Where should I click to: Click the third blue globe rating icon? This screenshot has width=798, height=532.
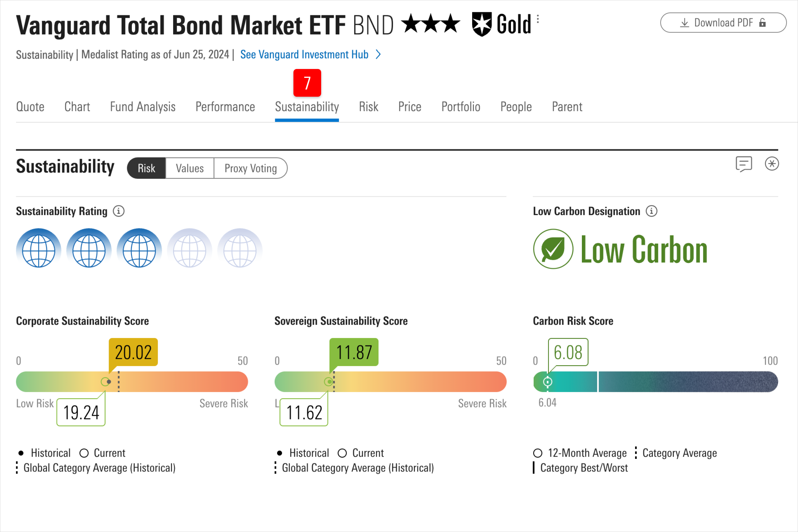(139, 248)
